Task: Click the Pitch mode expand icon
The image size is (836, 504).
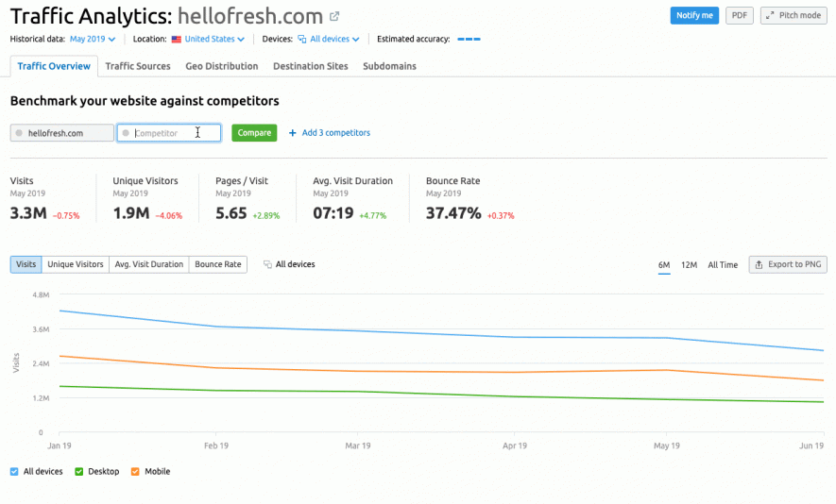Action: tap(770, 16)
